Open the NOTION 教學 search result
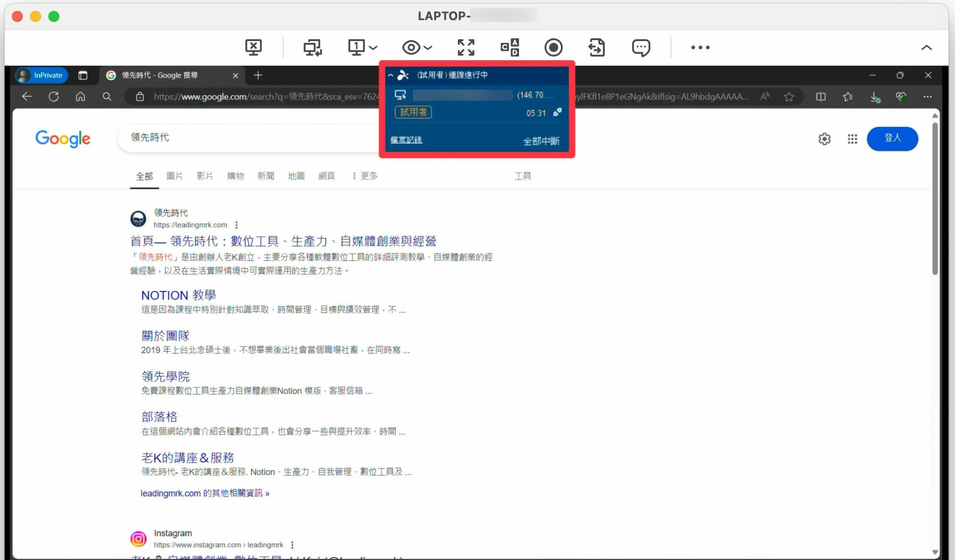 (x=177, y=295)
